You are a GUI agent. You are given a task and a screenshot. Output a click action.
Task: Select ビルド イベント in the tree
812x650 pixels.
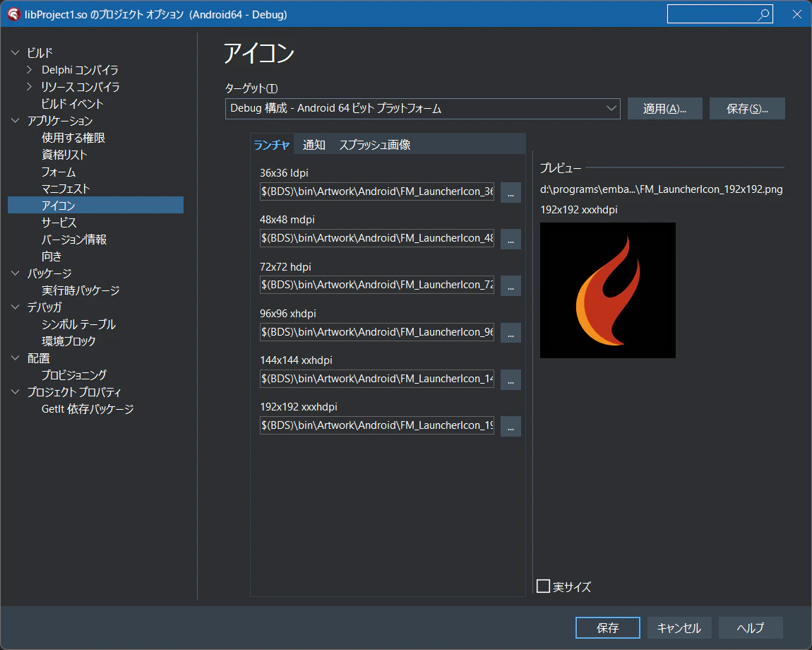(73, 104)
